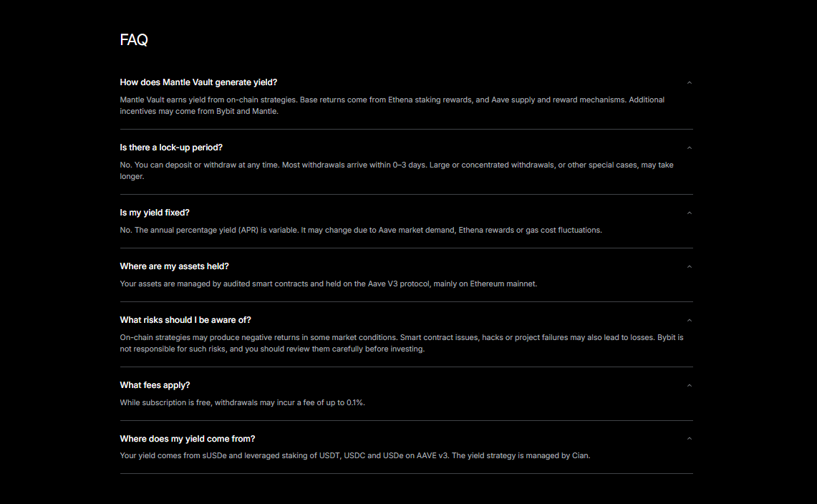The image size is (817, 504).
Task: Select the 'What risks should I be aware of?' heading
Action: point(185,320)
